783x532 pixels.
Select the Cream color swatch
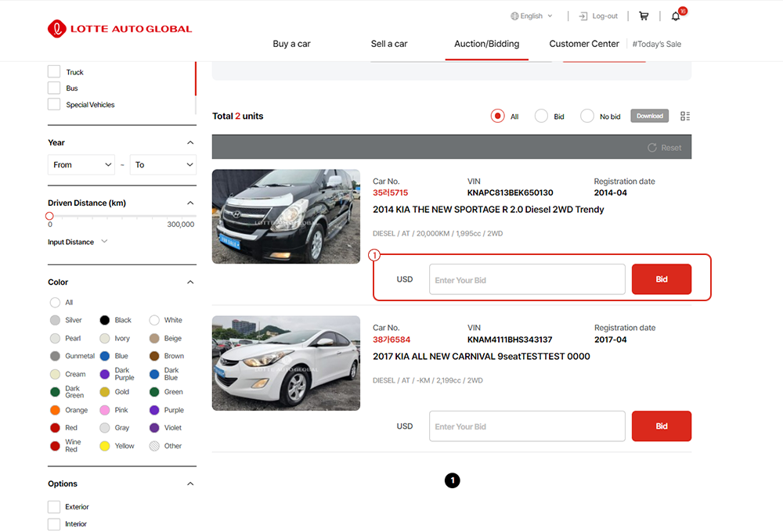pyautogui.click(x=55, y=374)
